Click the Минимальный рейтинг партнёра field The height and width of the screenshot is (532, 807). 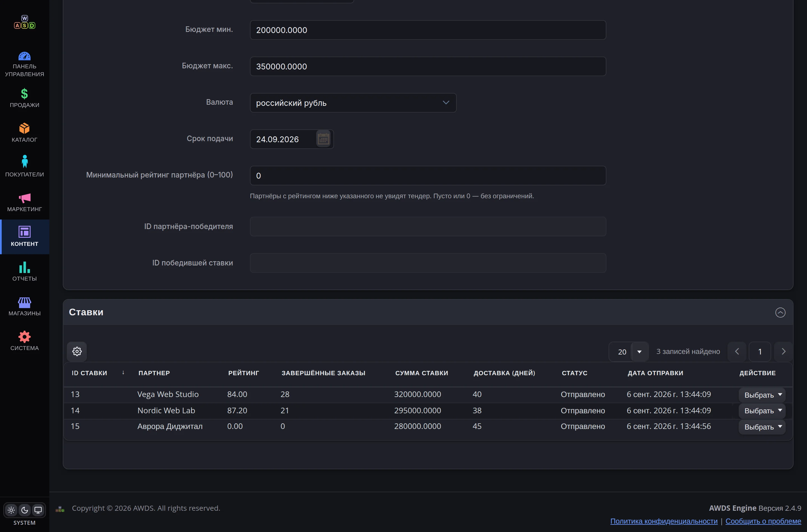(428, 175)
